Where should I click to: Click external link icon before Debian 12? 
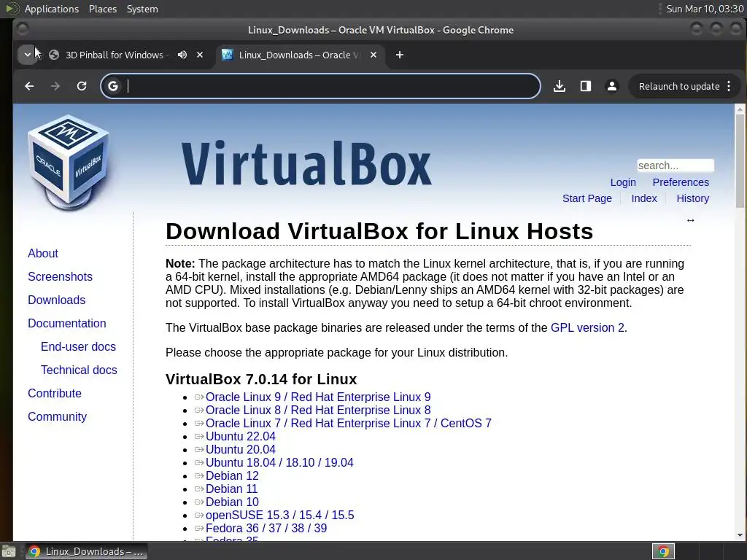tap(199, 475)
